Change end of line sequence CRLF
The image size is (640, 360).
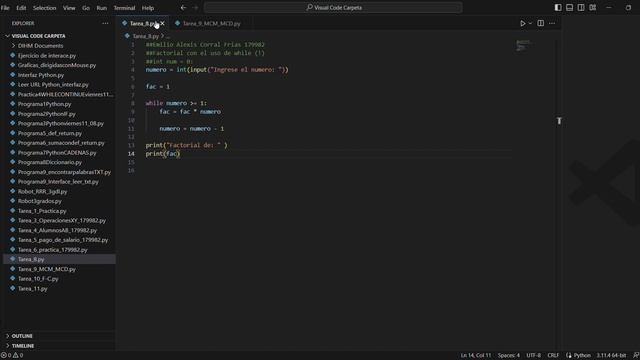(x=553, y=356)
